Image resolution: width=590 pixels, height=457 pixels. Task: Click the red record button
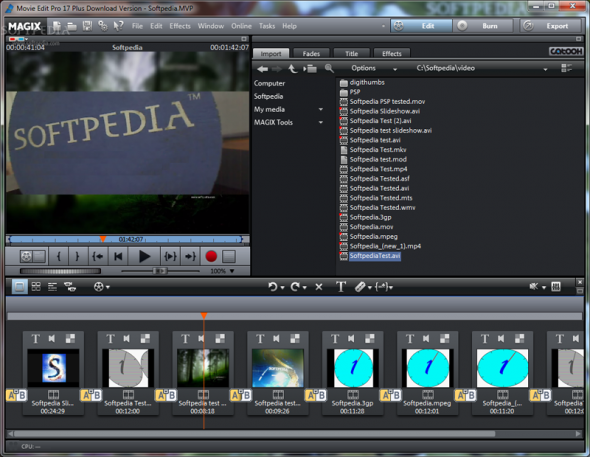211,257
